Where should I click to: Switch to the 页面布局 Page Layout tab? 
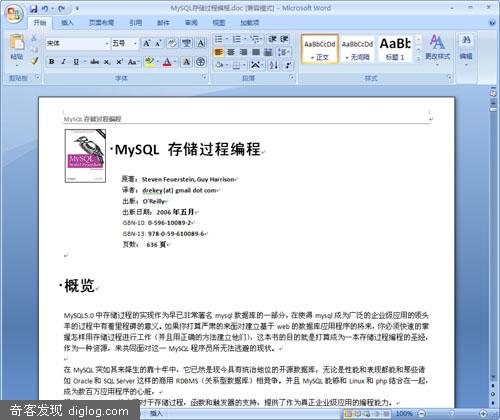click(x=101, y=23)
